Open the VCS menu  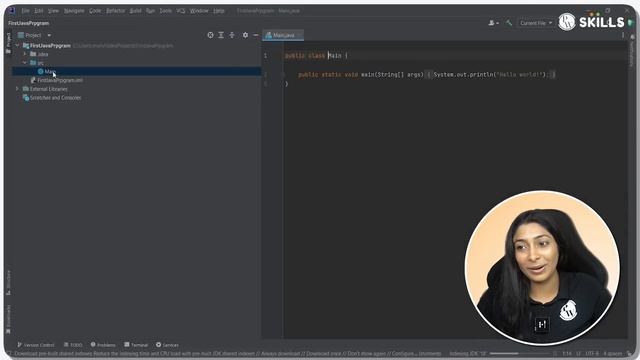[x=181, y=11]
